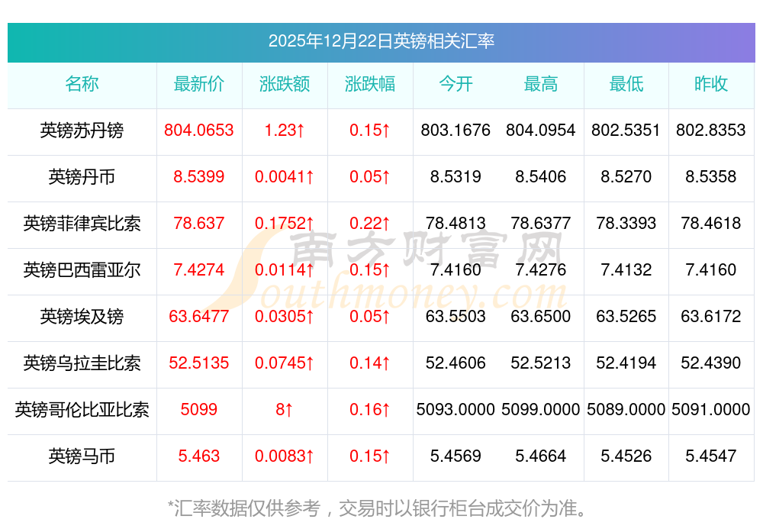Click high value 5099.0000
This screenshot has height=532, width=763.
pyautogui.click(x=541, y=409)
